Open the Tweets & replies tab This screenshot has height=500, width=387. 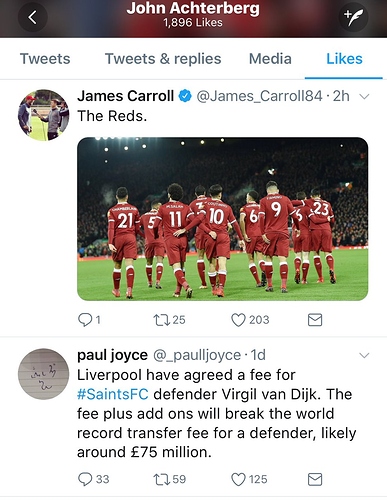click(x=163, y=59)
